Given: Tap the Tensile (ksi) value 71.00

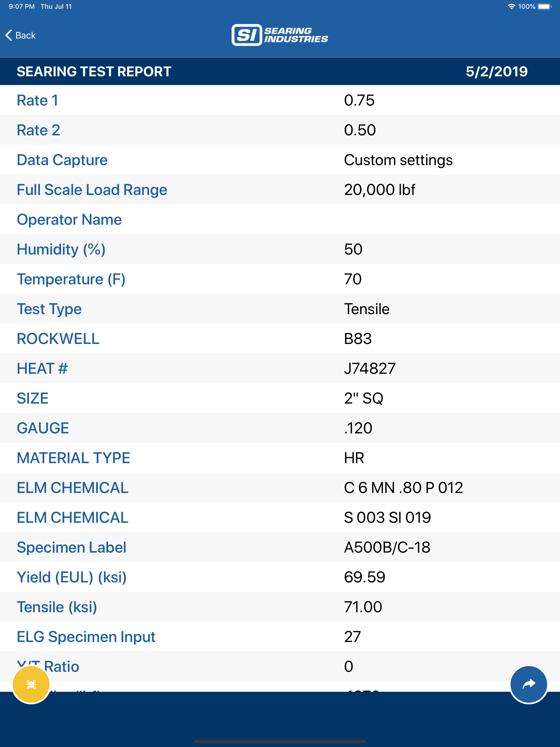Looking at the screenshot, I should coord(363,607).
